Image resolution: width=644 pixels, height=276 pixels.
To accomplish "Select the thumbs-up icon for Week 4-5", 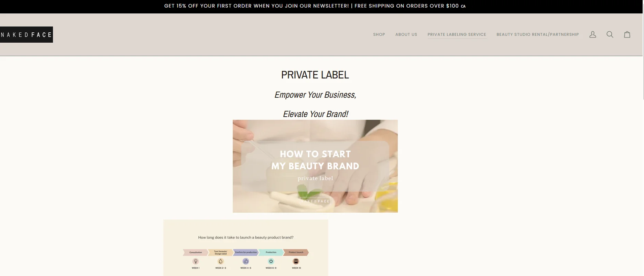I will tap(245, 262).
